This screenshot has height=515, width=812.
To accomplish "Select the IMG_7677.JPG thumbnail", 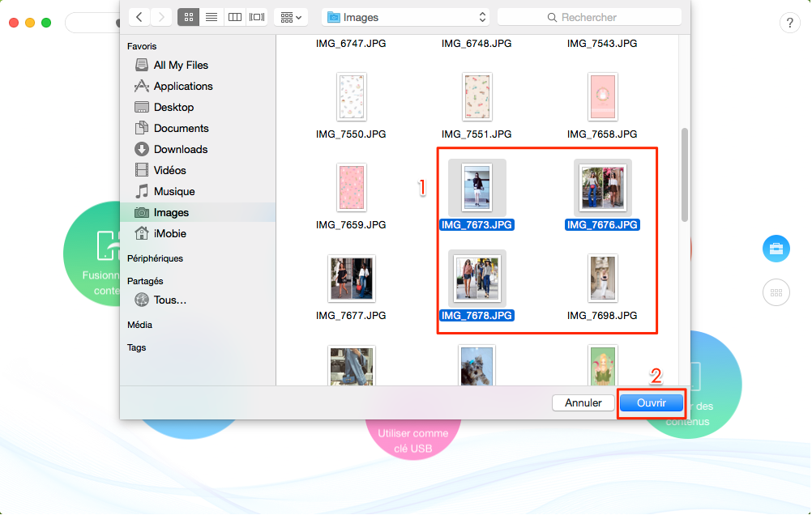I will point(351,279).
